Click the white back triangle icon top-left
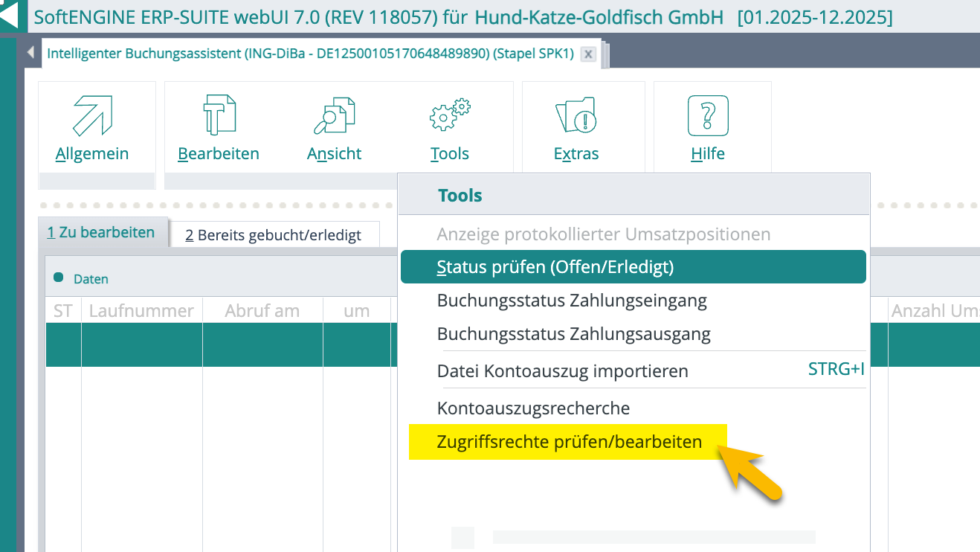Screen dimensions: 980x552 [11, 16]
